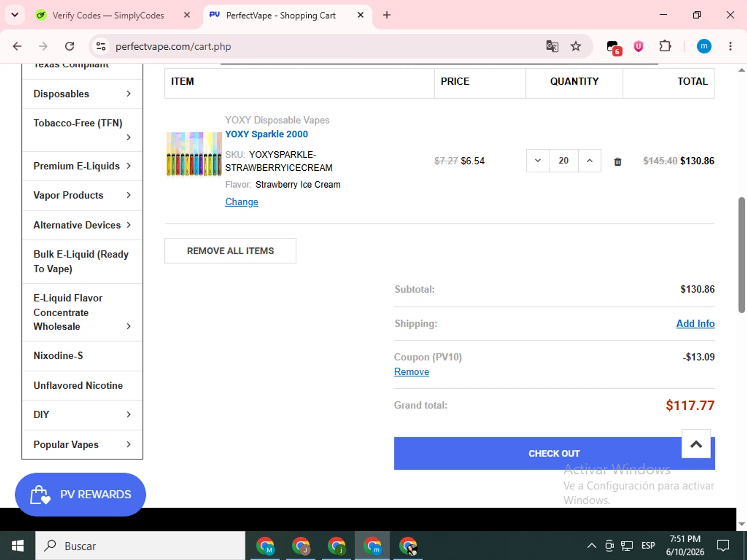Screen dimensions: 747x560
Task: Open the extension icon with red 6 badge
Action: click(x=614, y=47)
